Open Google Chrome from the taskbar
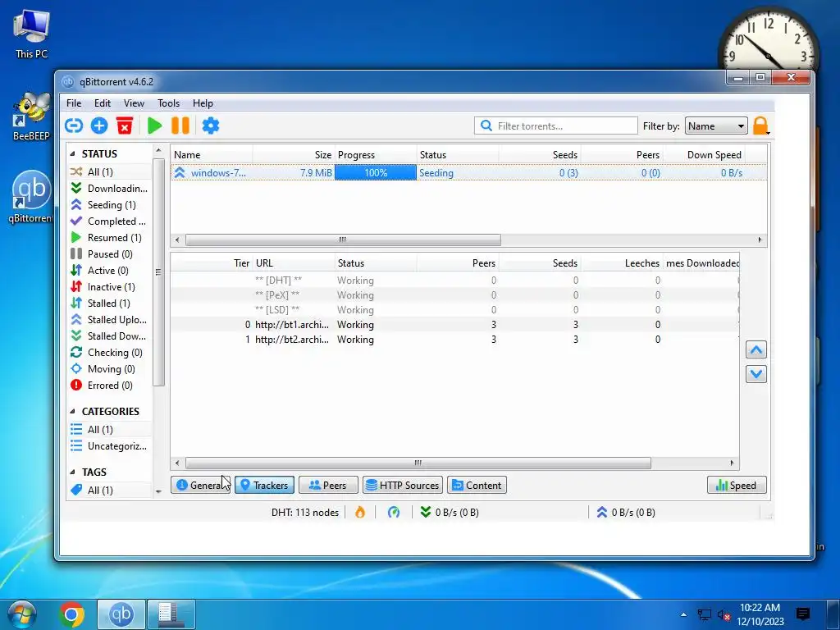 click(x=72, y=614)
